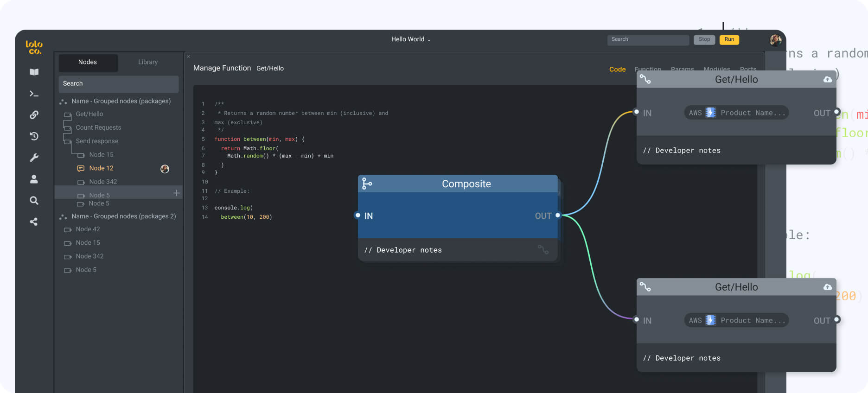Open the book docs icon in sidebar
The height and width of the screenshot is (393, 868).
(x=34, y=72)
